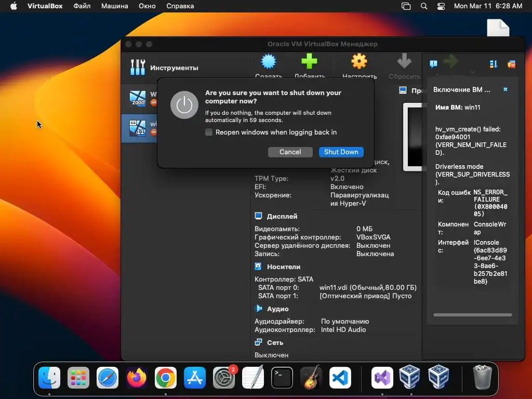Click the Инструменты label in sidebar
The image size is (532, 399).
pos(174,68)
